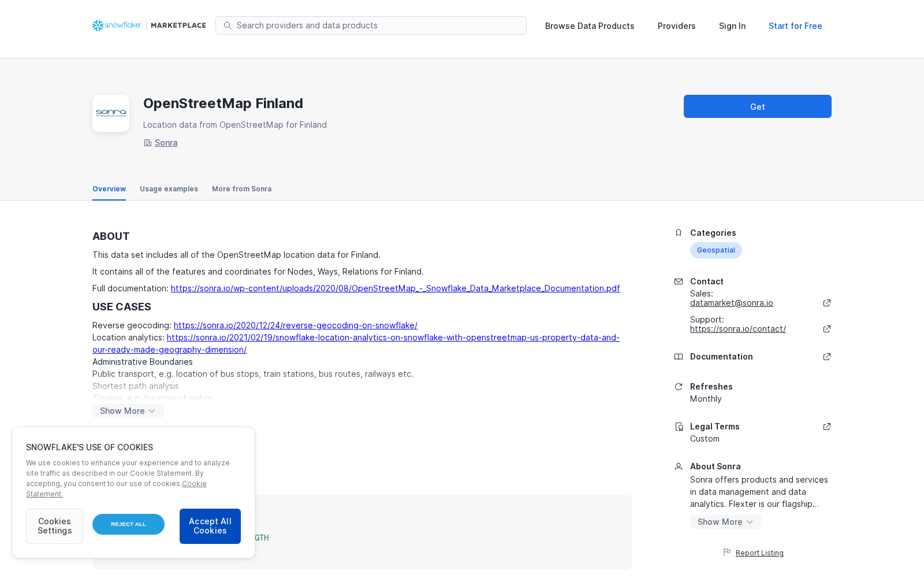Open external link icon for support contact
This screenshot has height=578, width=924.
click(x=827, y=329)
